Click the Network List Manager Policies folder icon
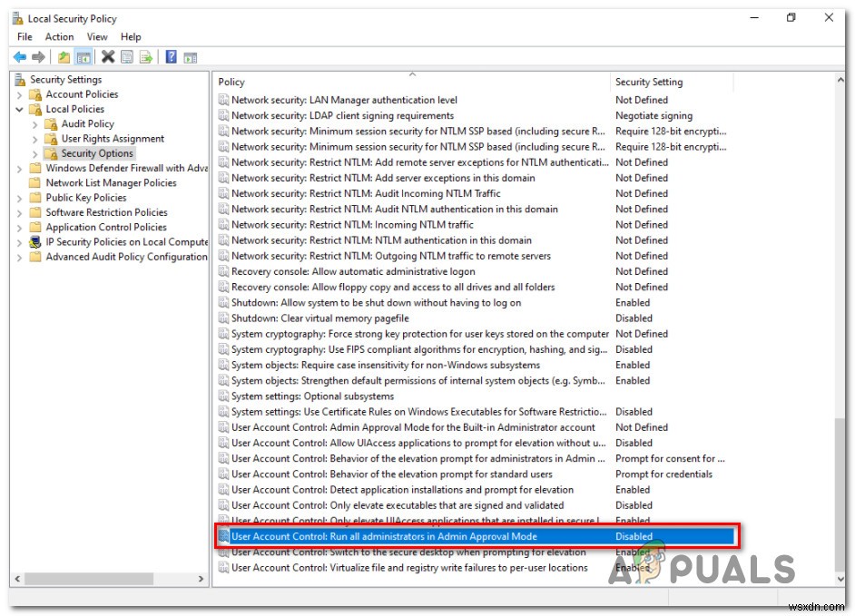855x616 pixels. pos(35,182)
